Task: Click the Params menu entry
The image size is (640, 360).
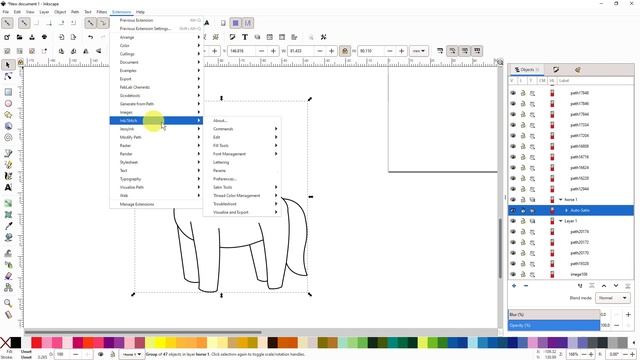Action: (242, 171)
